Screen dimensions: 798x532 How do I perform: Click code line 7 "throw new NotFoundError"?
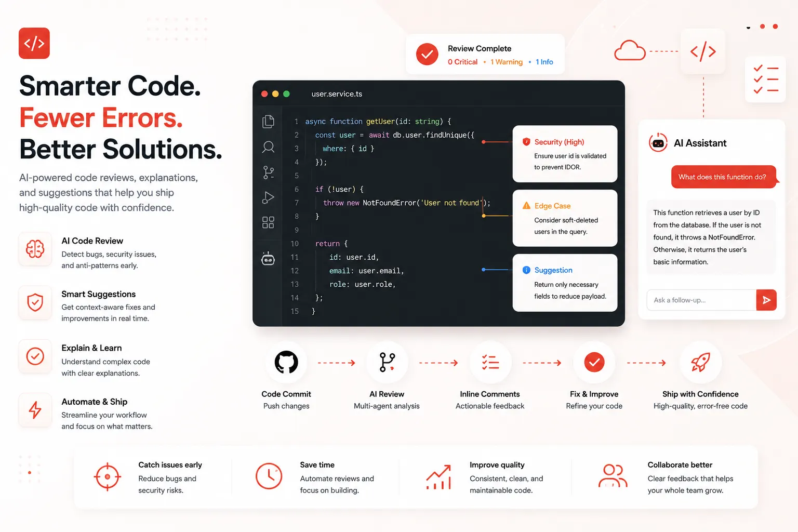click(406, 203)
